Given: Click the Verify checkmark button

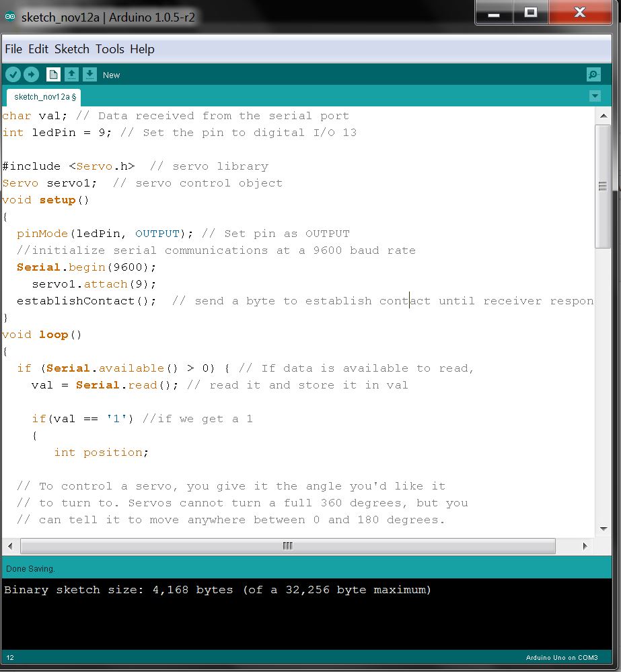Looking at the screenshot, I should pos(13,75).
